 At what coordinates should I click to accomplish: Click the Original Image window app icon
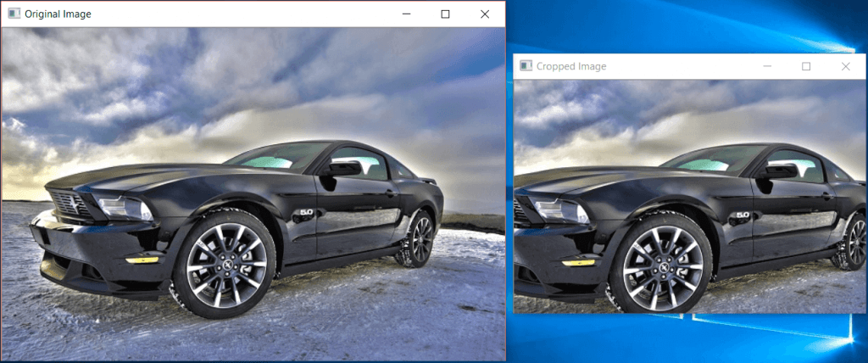point(14,14)
